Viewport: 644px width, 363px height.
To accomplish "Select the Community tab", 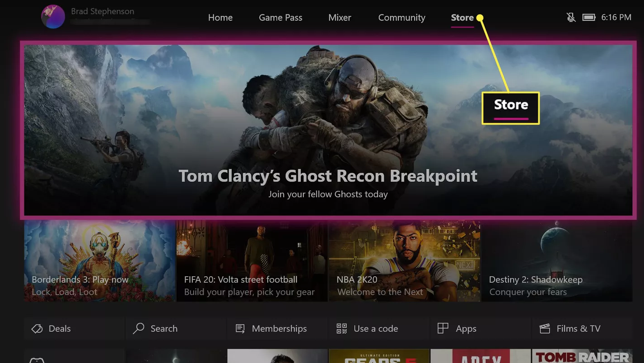I will coord(401,18).
